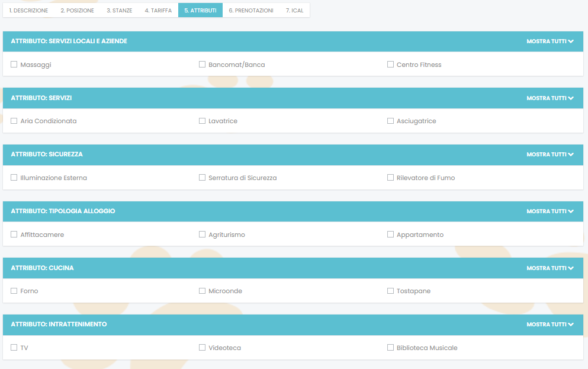Open the 6. Prenotazioni tab
This screenshot has width=588, height=369.
tap(251, 11)
